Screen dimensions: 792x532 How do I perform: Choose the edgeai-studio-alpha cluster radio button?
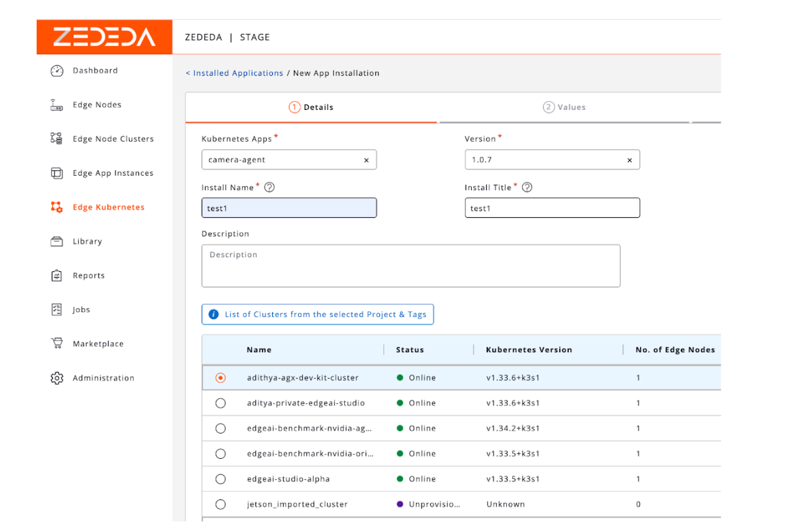(x=221, y=479)
